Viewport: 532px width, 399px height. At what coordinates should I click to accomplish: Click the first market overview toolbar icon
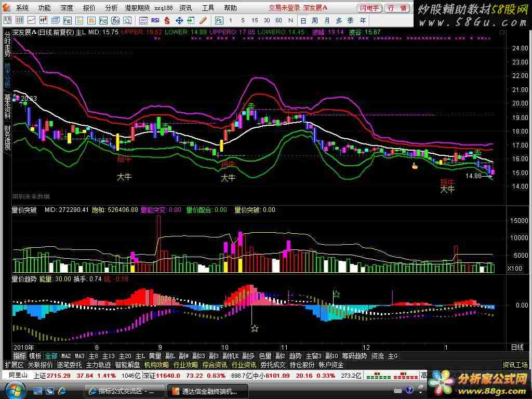click(7, 21)
